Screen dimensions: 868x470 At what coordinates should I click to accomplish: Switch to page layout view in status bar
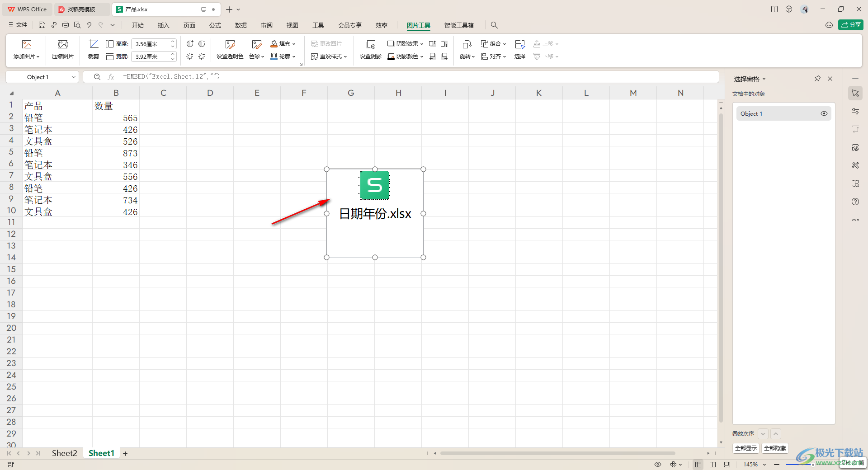tap(727, 464)
